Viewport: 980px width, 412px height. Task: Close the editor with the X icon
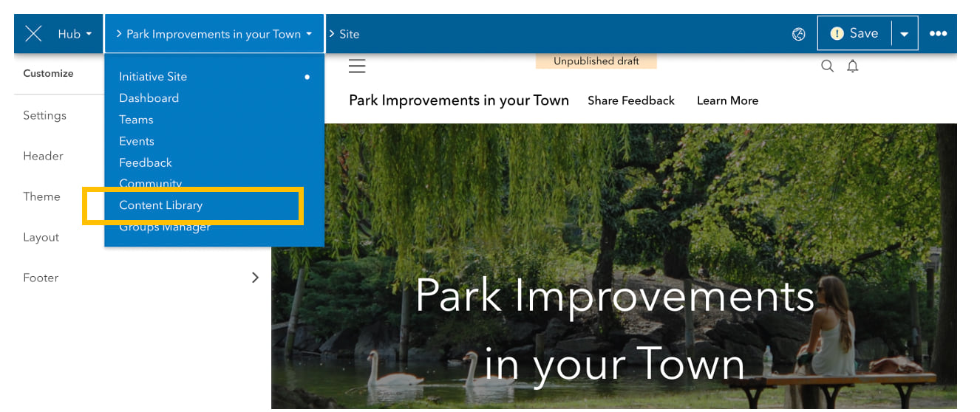[33, 34]
